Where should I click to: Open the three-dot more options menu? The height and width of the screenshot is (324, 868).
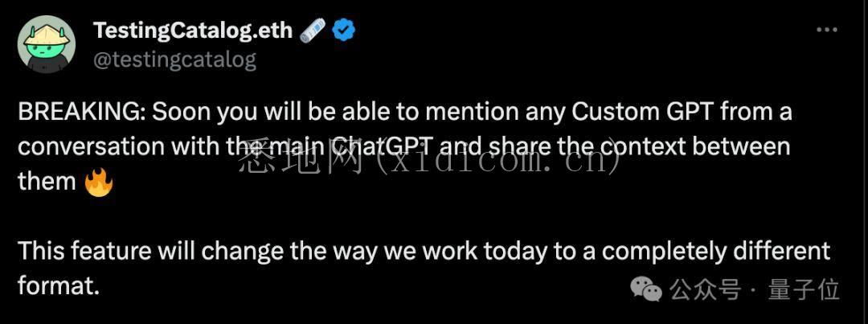(x=826, y=30)
